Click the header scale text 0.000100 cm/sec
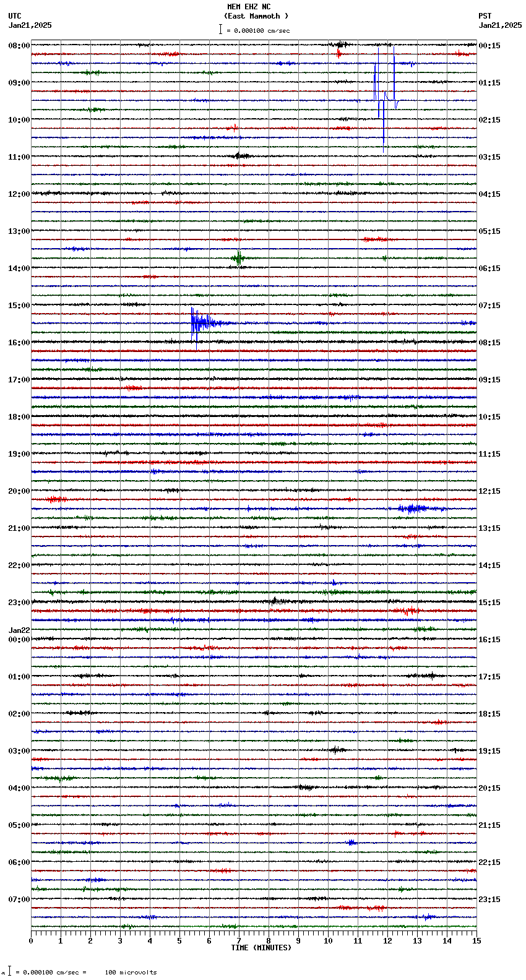This screenshot has width=526, height=980. click(x=262, y=30)
